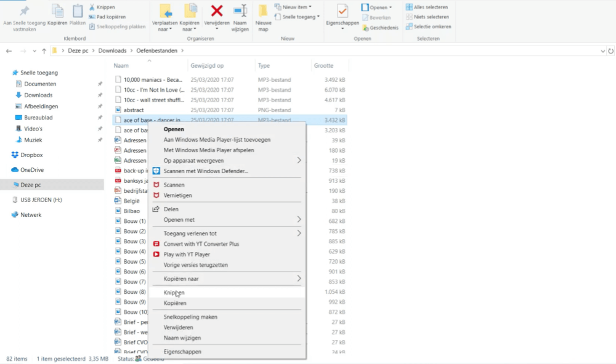Click the Eigenschappen checkmark icon in ribbon
616x364 pixels.
point(342,10)
